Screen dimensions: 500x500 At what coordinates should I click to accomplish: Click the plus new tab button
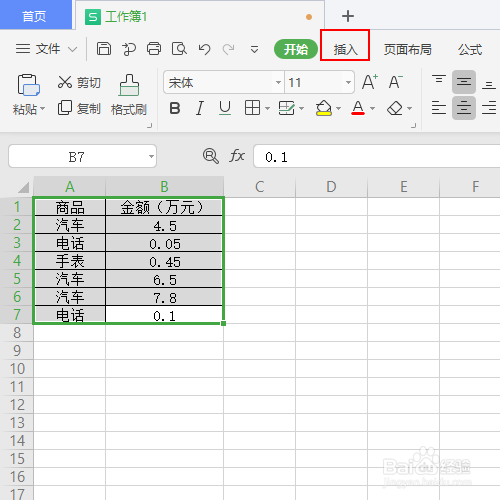tap(348, 16)
